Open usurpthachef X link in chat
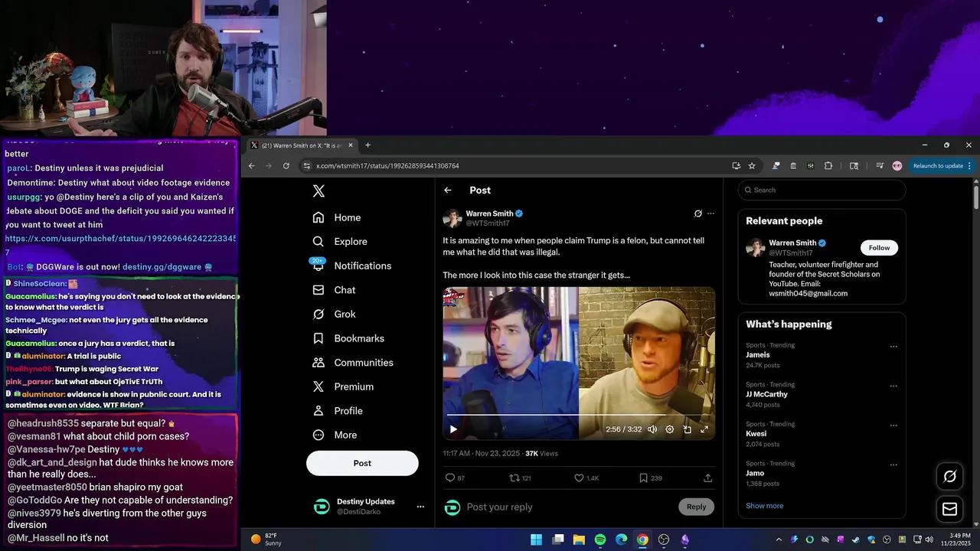 click(121, 245)
